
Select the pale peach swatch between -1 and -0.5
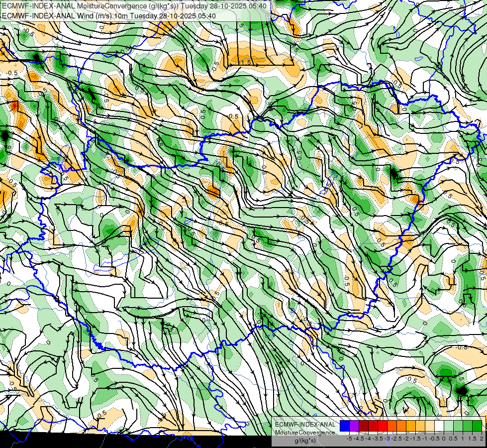coord(430,426)
